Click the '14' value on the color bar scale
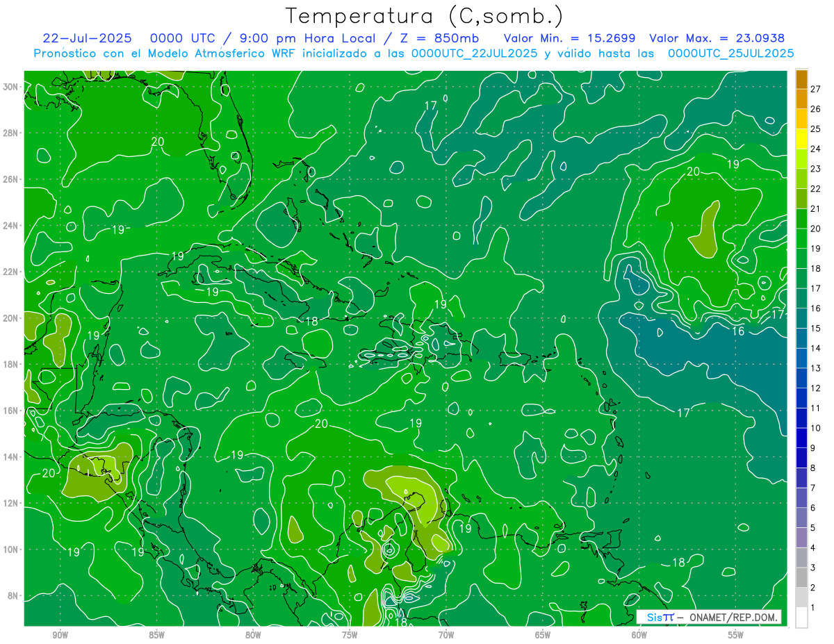The height and width of the screenshot is (644, 834). [x=816, y=348]
